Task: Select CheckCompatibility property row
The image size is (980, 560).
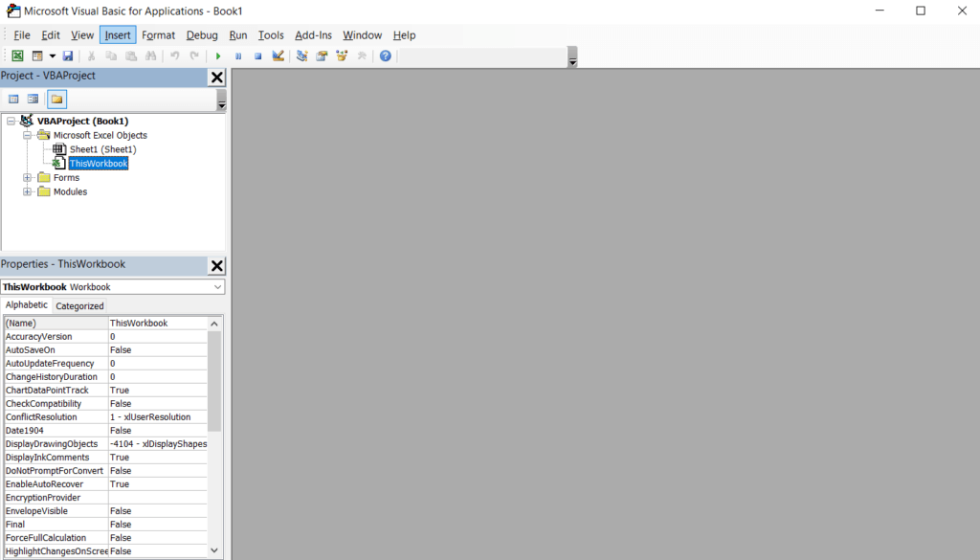Action: pyautogui.click(x=105, y=404)
